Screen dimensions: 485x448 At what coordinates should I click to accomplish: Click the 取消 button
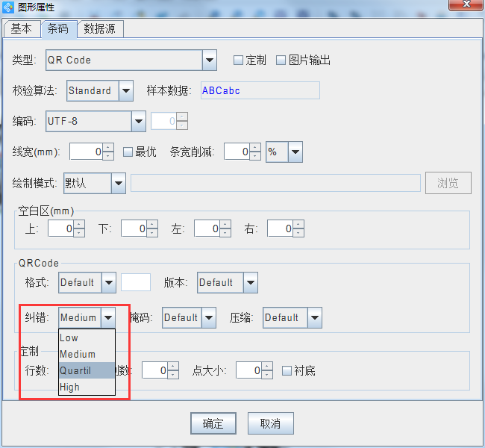(x=270, y=423)
